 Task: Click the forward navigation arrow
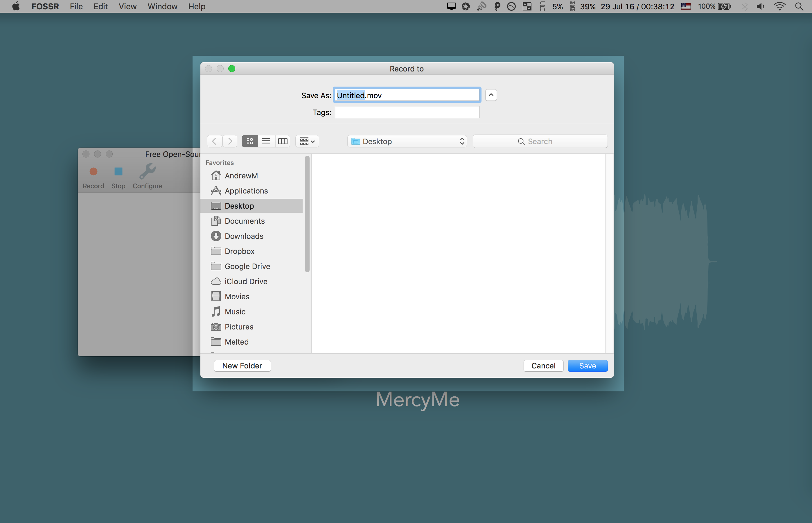(x=230, y=141)
